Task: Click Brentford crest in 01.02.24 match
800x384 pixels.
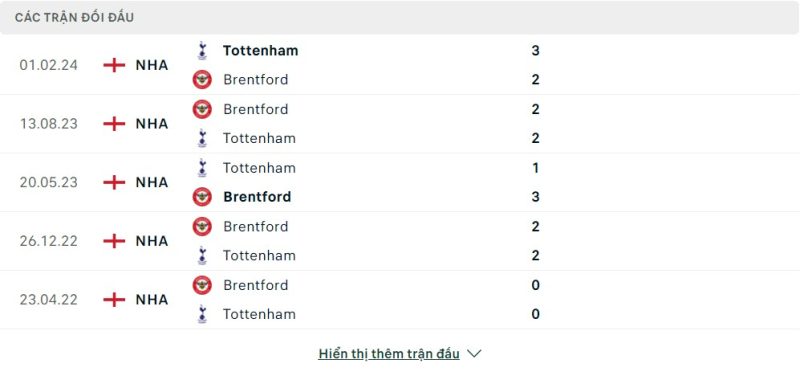Action: 202,80
